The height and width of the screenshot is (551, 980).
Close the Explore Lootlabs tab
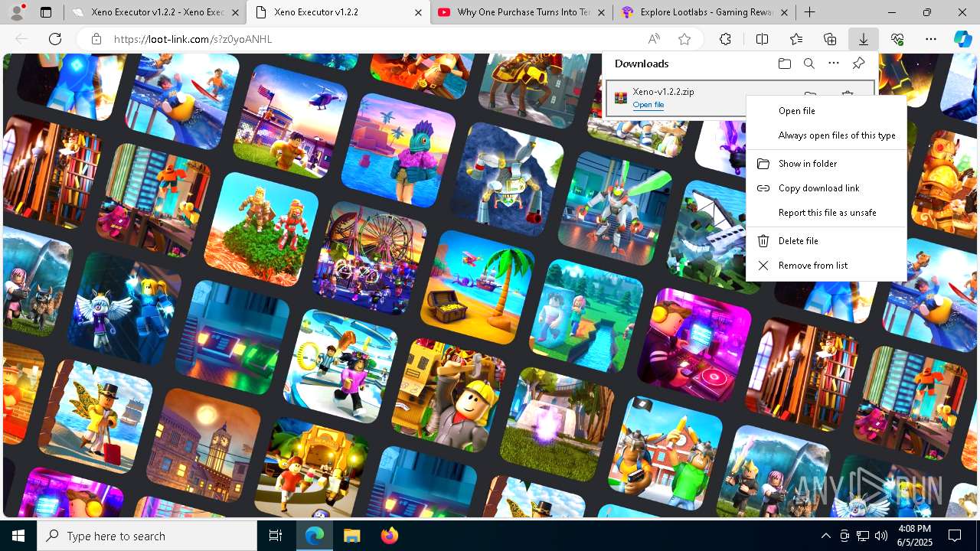pyautogui.click(x=784, y=12)
